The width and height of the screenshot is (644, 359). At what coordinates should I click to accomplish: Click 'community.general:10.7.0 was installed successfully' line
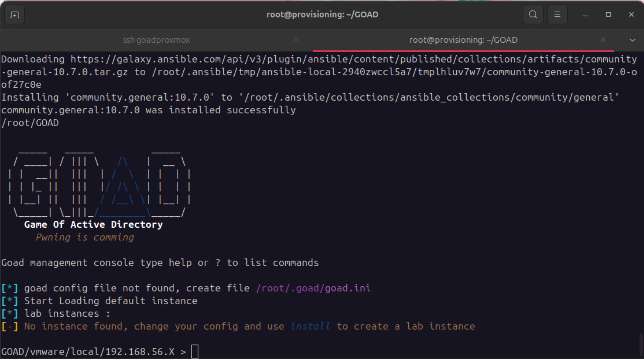149,110
